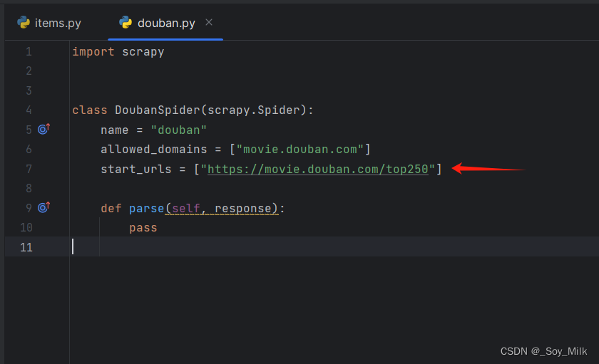Click the parse function name
The image size is (599, 364).
coord(147,209)
